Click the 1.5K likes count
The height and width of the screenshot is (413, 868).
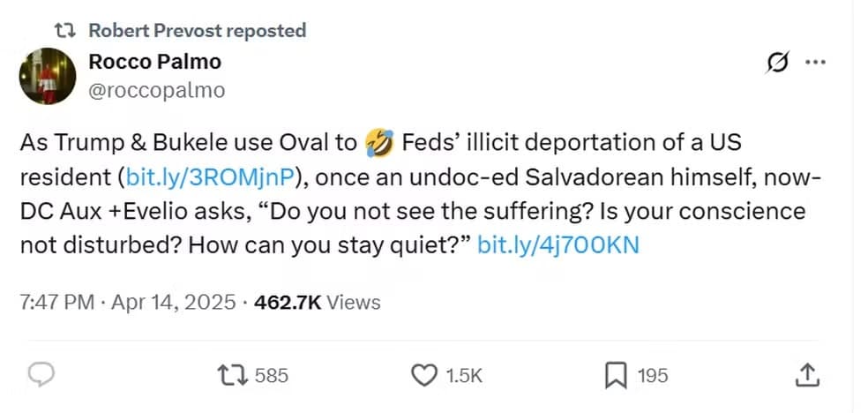pyautogui.click(x=464, y=376)
